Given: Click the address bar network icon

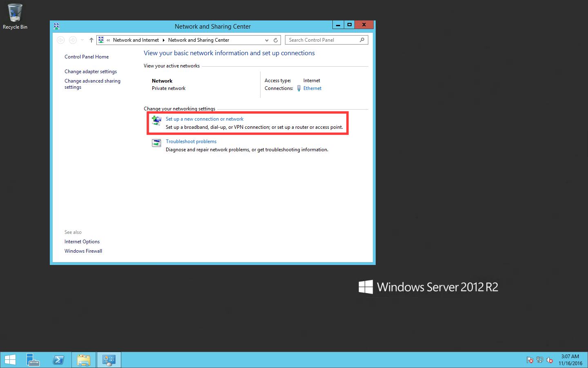Looking at the screenshot, I should [x=101, y=40].
